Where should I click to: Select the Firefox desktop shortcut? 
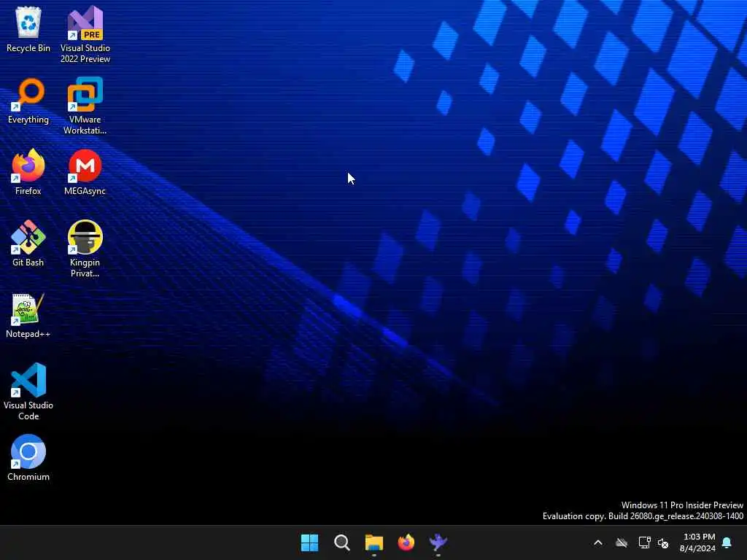click(x=28, y=172)
